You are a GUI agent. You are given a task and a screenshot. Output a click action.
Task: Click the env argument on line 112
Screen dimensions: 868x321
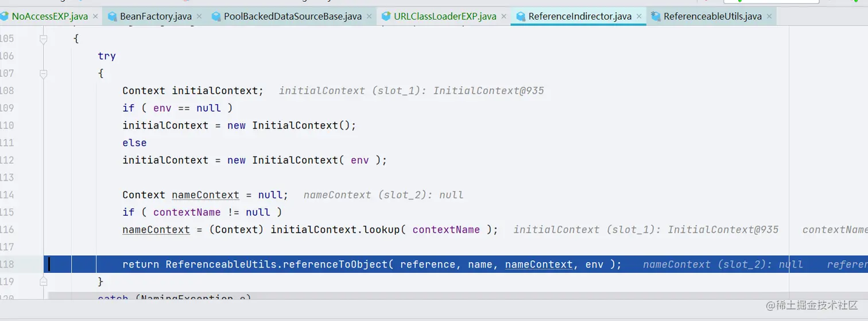pos(360,160)
